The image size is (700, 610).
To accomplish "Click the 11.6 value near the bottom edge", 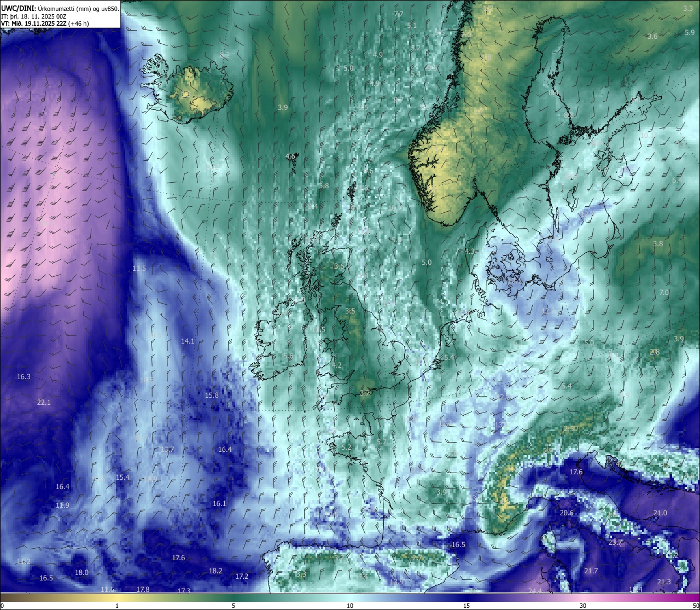I will (x=107, y=589).
